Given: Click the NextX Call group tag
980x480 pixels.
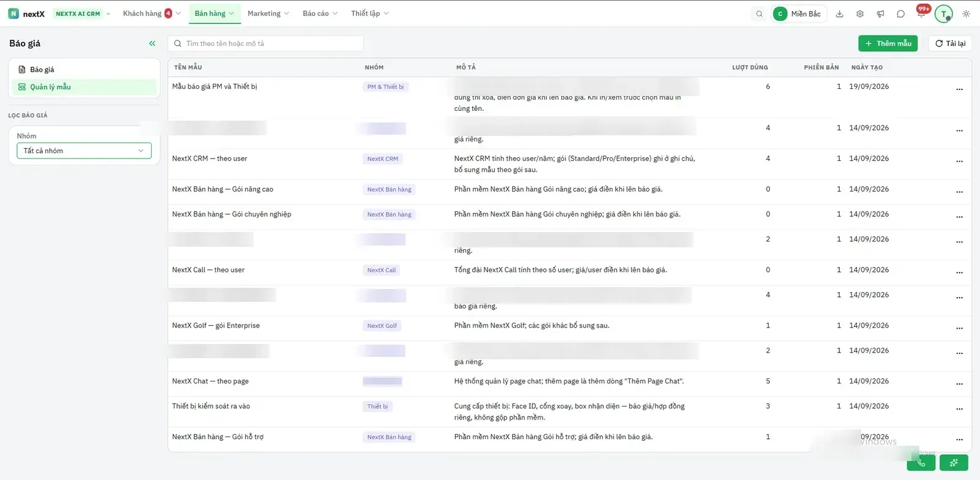Looking at the screenshot, I should [382, 271].
